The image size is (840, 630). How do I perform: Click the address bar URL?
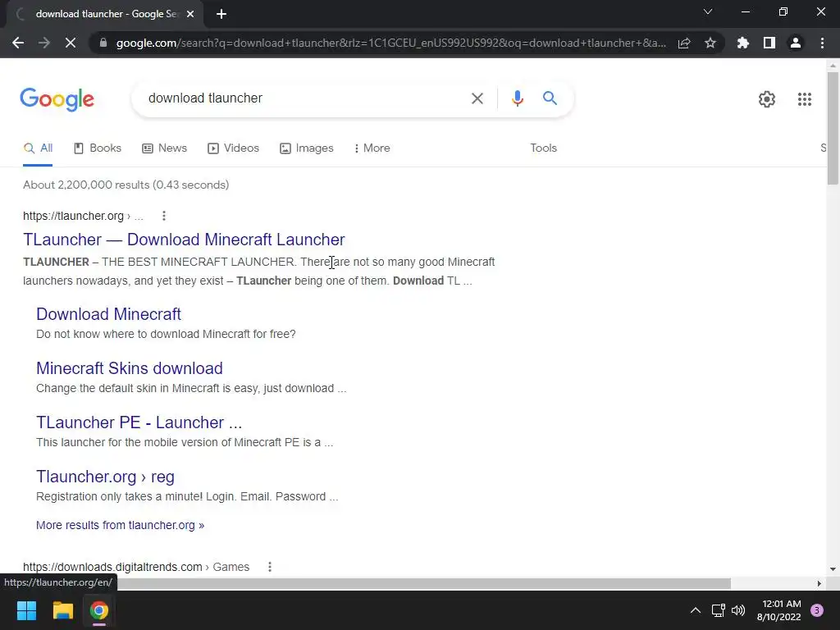[x=391, y=43]
